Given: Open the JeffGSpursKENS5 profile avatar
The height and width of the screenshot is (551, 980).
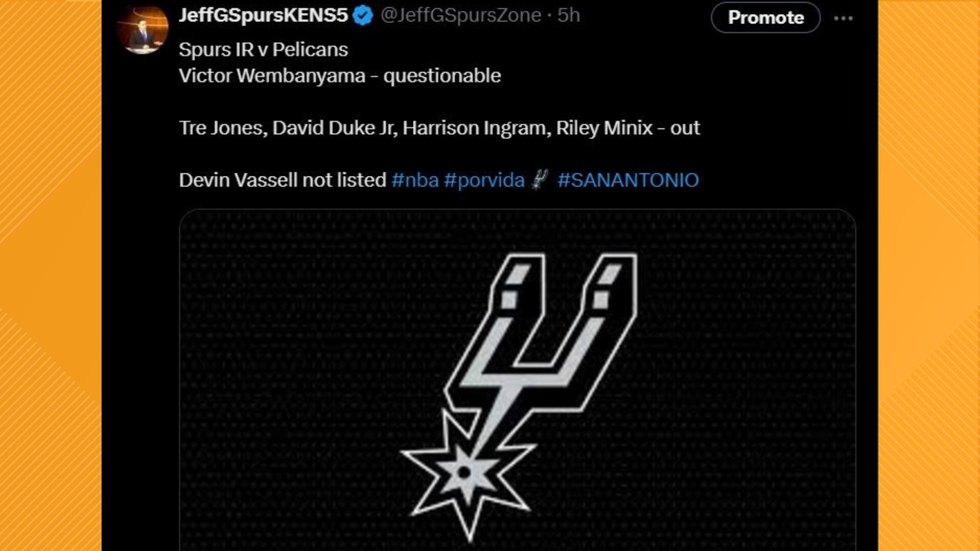Looking at the screenshot, I should click(142, 30).
